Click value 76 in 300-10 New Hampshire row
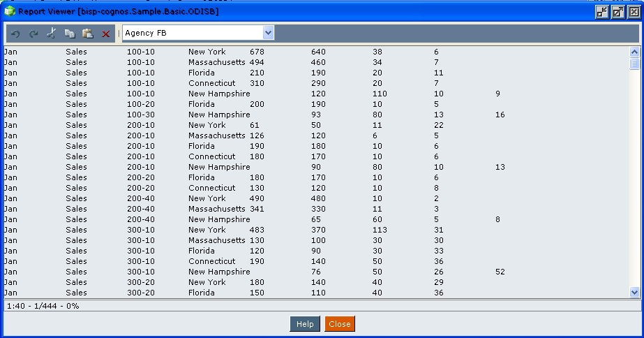 click(x=316, y=272)
